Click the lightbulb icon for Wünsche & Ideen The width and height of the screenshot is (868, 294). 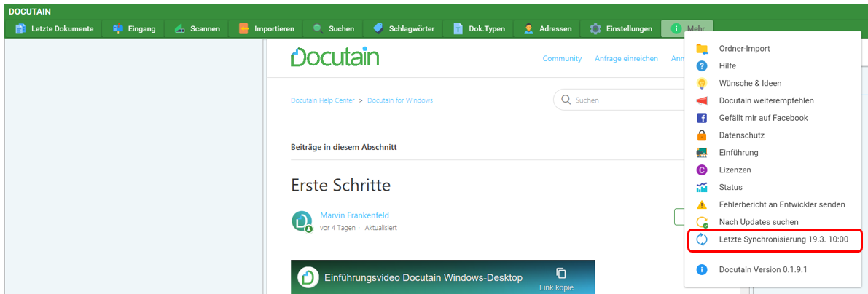702,84
